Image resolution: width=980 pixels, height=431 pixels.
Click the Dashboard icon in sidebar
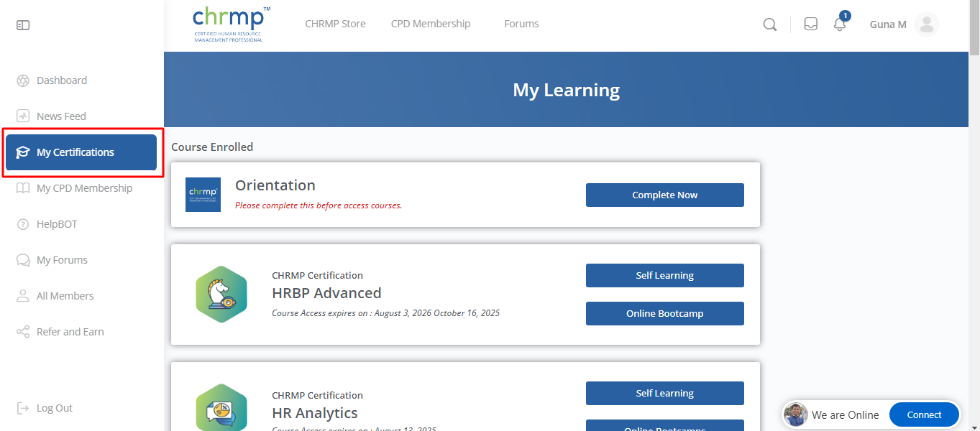tap(23, 80)
